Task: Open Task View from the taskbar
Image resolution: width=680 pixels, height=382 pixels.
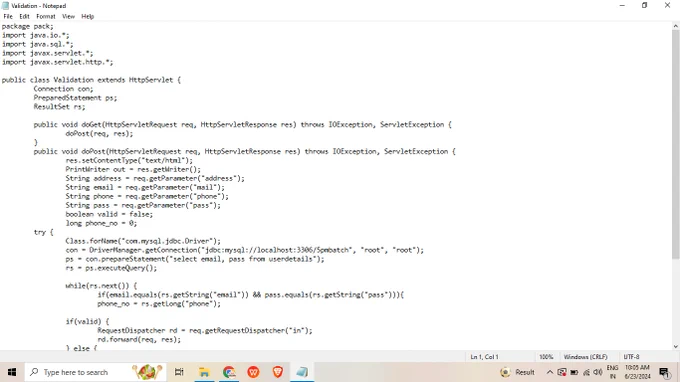Action: pos(179,372)
